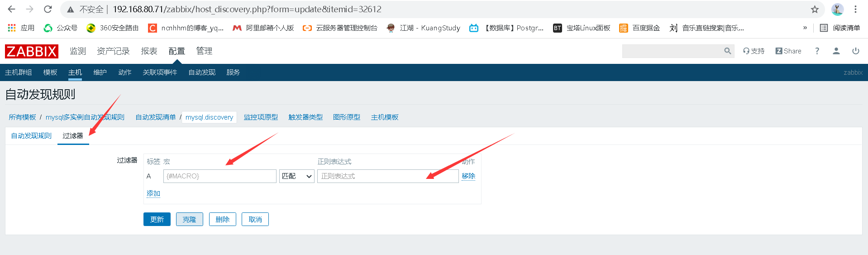
Task: Go to 主机 submenu
Action: [75, 72]
